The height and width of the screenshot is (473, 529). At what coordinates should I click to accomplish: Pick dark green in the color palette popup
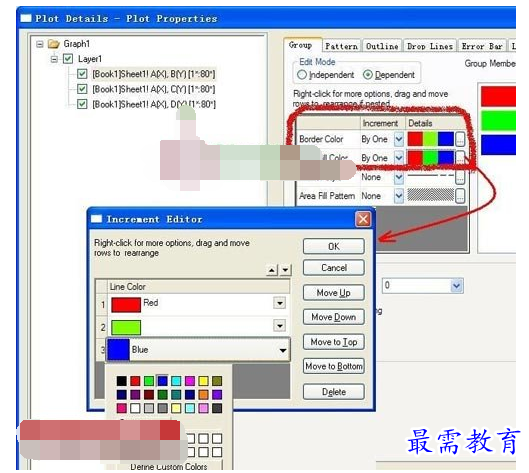point(163,394)
